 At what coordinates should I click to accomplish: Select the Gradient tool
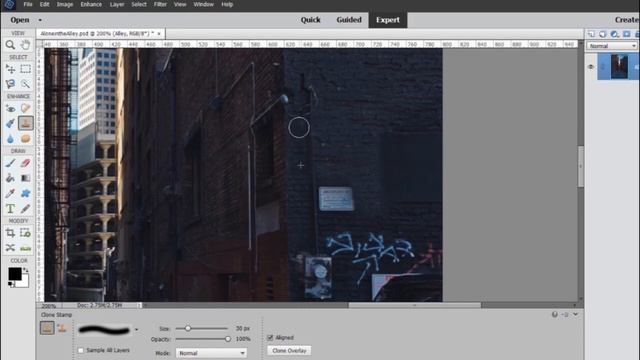pos(25,178)
